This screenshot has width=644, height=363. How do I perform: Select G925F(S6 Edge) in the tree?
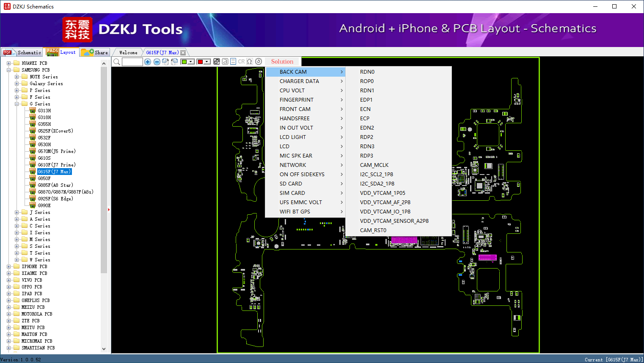(55, 199)
